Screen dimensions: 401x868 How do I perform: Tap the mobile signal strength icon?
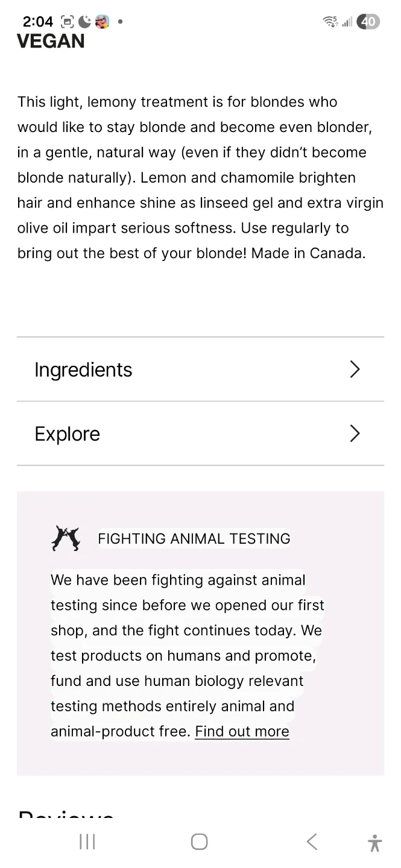pyautogui.click(x=347, y=22)
